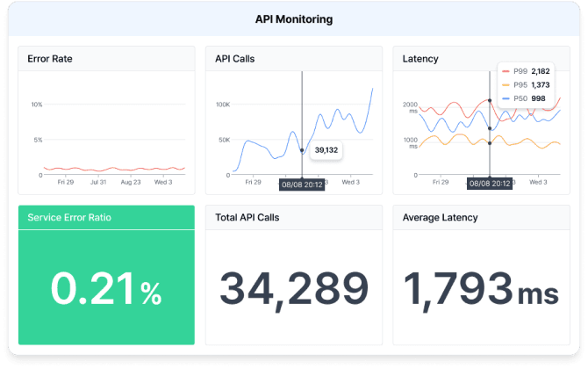Click the P50 blue legend swatch

click(506, 98)
